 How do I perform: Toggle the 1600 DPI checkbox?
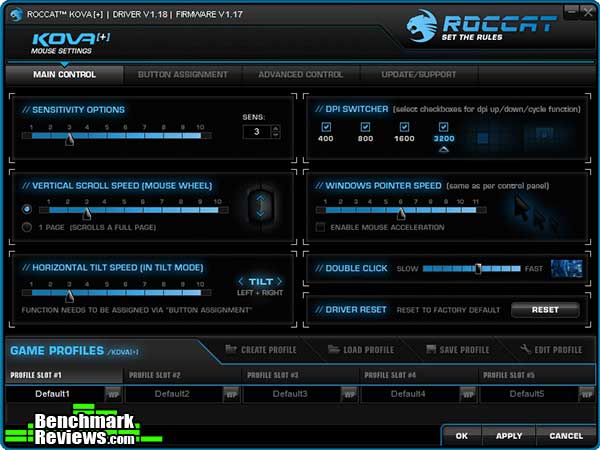coord(404,127)
